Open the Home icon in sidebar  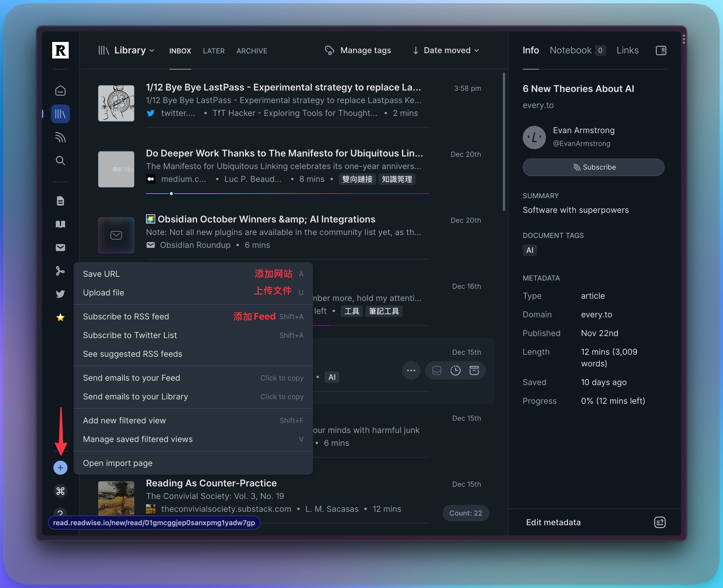(x=60, y=91)
